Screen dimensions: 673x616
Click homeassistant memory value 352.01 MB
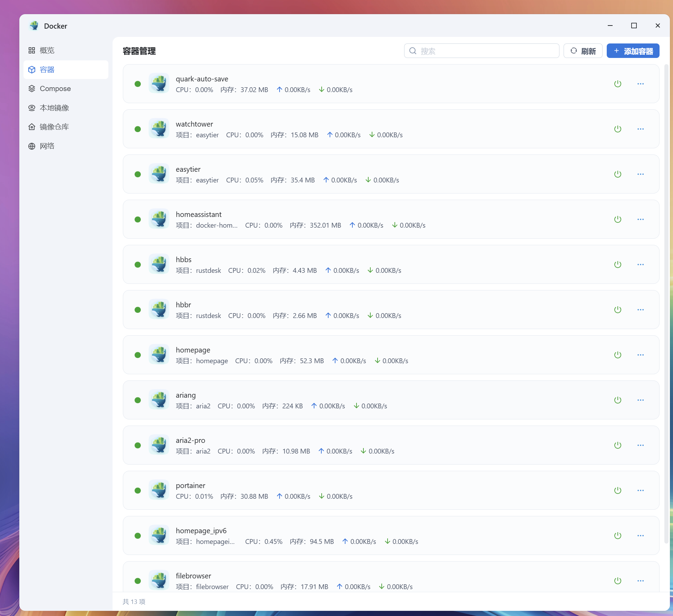tap(325, 225)
